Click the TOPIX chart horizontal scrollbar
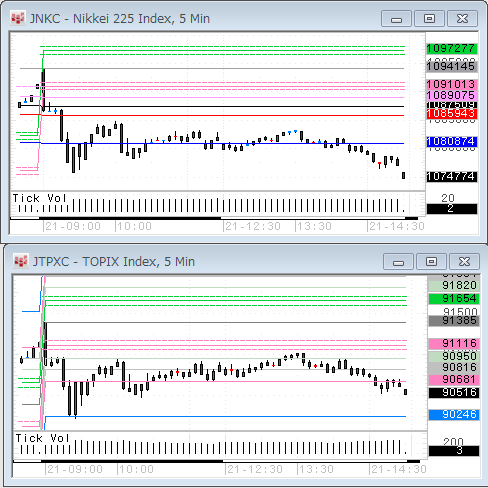This screenshot has height=488, width=488. point(216,461)
